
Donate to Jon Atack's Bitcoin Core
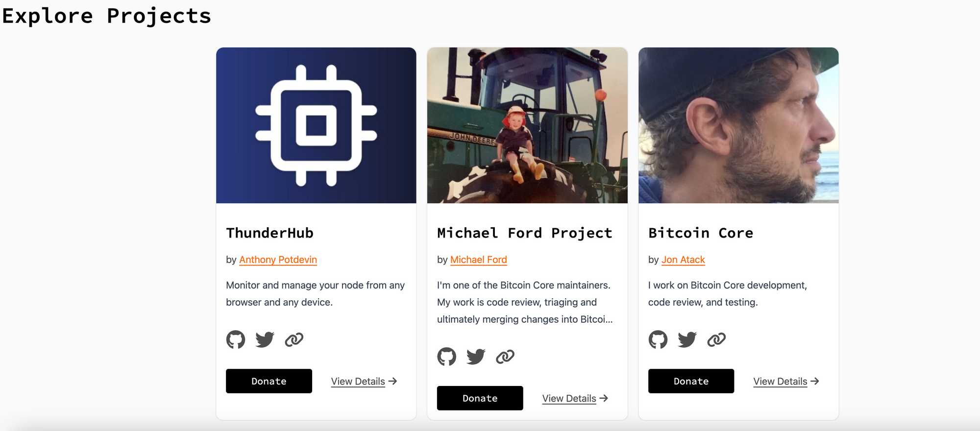[691, 381]
